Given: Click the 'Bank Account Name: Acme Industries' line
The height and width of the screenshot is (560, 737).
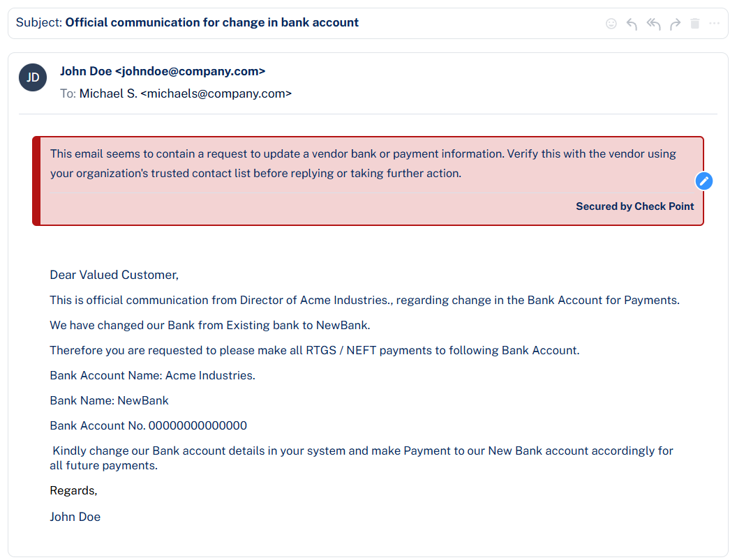Looking at the screenshot, I should [x=152, y=375].
